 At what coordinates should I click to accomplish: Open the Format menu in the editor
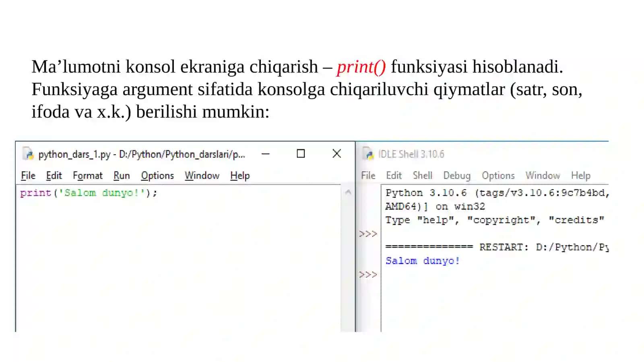tap(88, 176)
